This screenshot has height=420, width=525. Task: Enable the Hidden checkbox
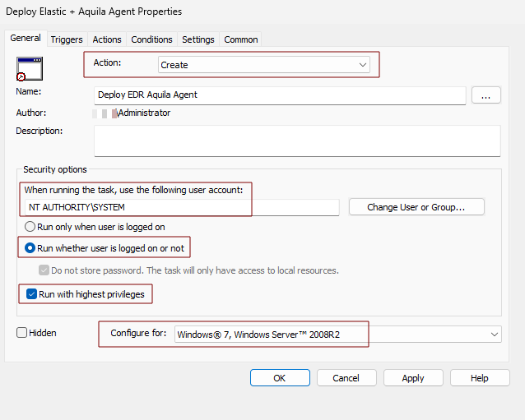pyautogui.click(x=22, y=333)
